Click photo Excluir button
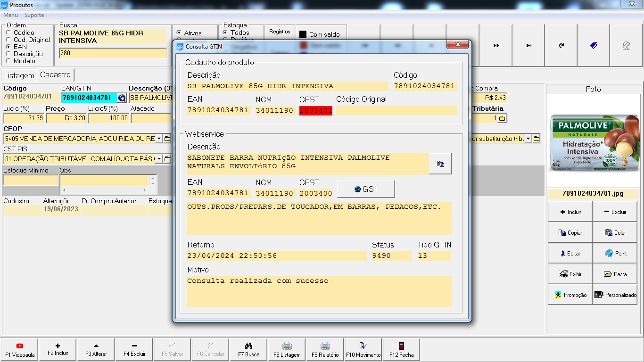Image resolution: width=644 pixels, height=362 pixels. click(x=615, y=212)
